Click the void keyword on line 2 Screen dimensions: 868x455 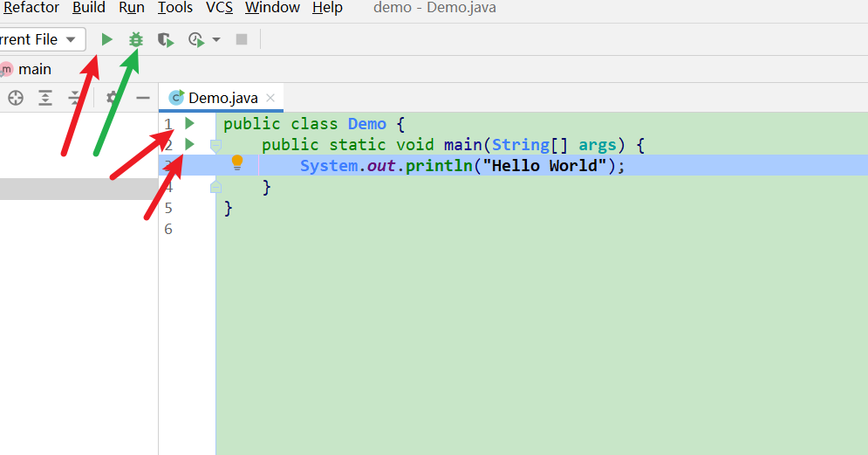pos(415,145)
